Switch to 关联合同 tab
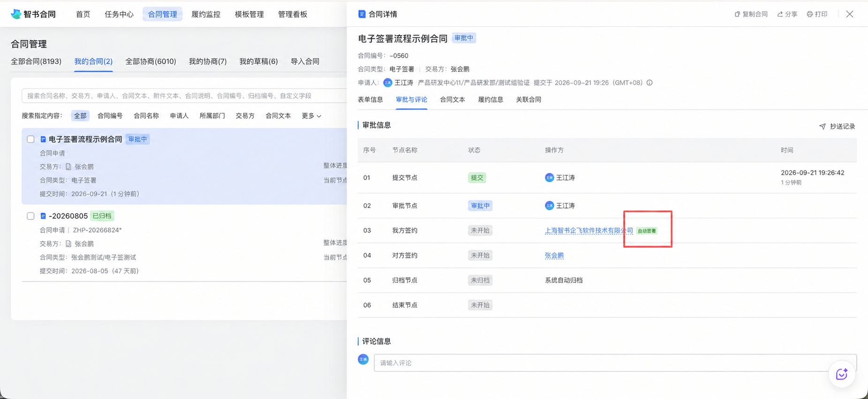This screenshot has height=399, width=868. click(x=528, y=100)
